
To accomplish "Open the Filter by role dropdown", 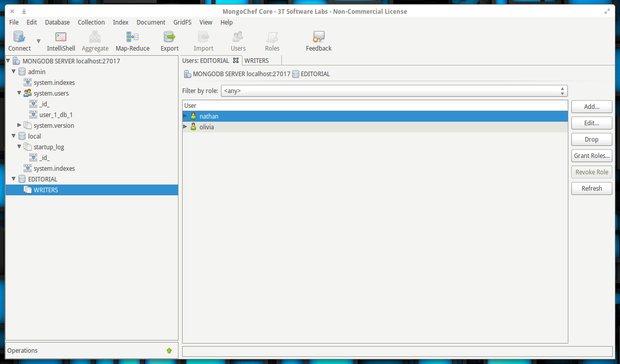I will click(394, 91).
